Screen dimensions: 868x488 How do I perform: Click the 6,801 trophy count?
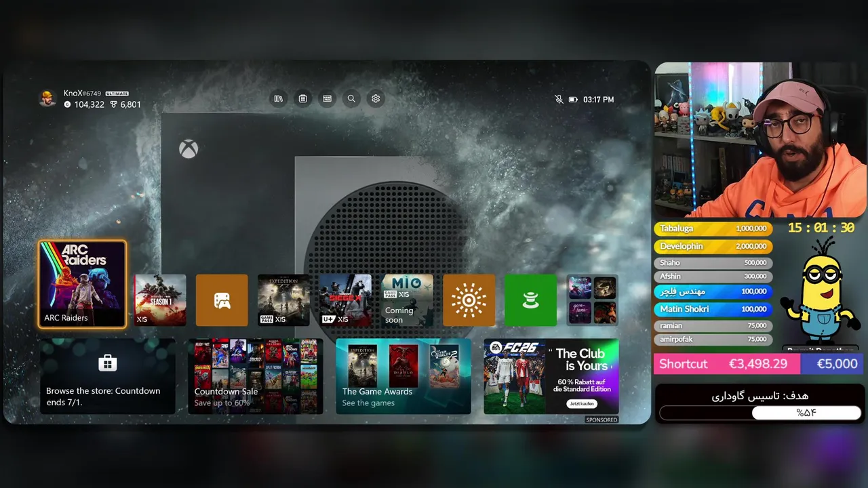coord(130,105)
